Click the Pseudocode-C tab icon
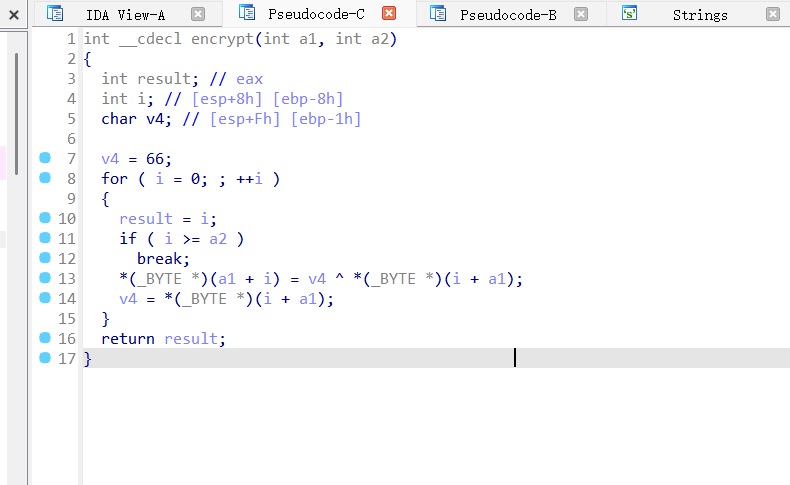Image resolution: width=790 pixels, height=485 pixels. pos(247,14)
